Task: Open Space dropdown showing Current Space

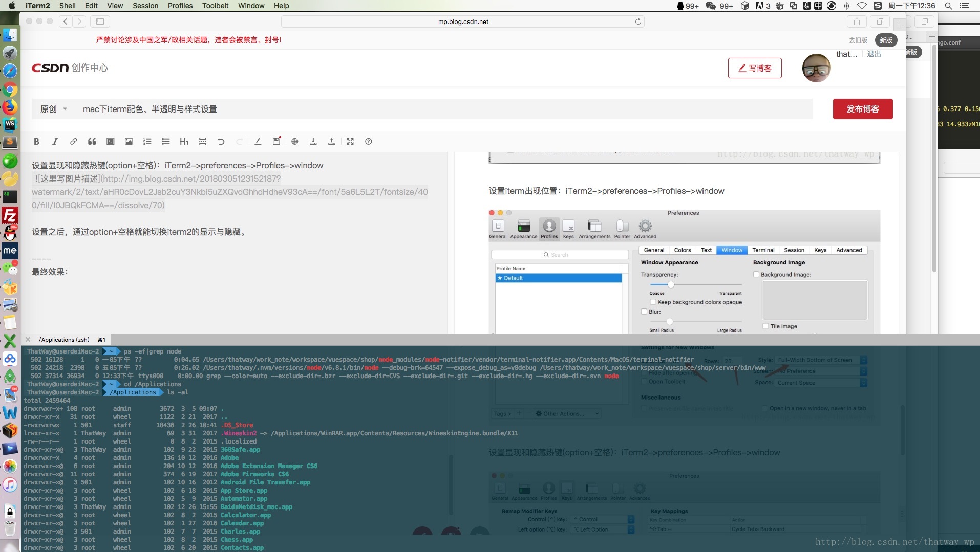Action: [821, 383]
